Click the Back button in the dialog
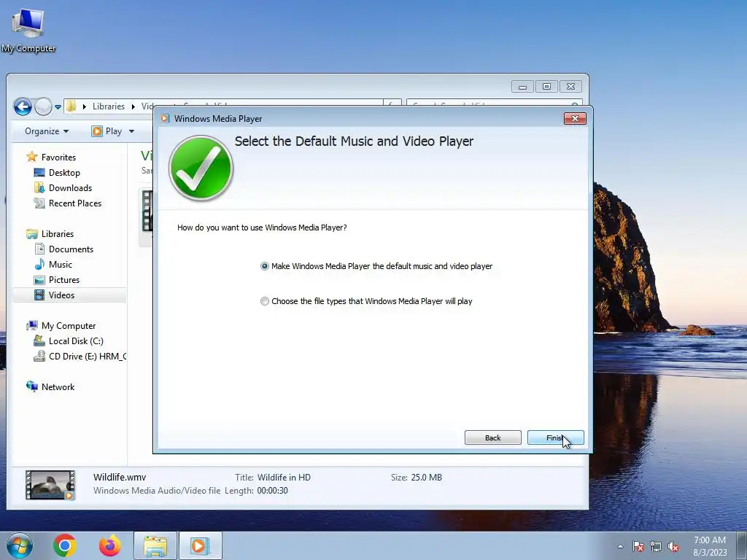Image resolution: width=747 pixels, height=560 pixels. coord(492,437)
